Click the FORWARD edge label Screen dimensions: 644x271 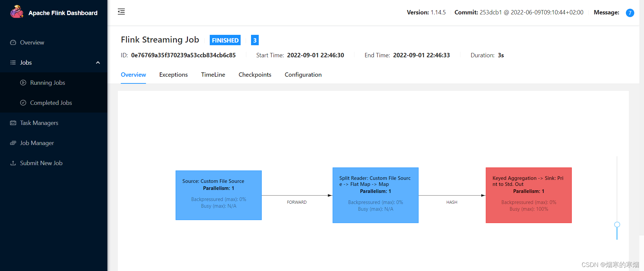click(x=297, y=202)
